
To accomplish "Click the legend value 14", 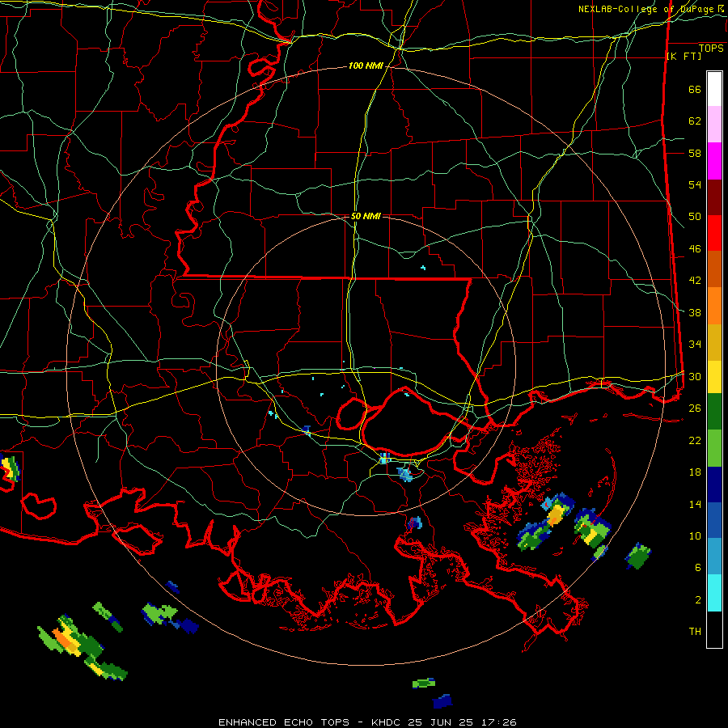I will 695,504.
